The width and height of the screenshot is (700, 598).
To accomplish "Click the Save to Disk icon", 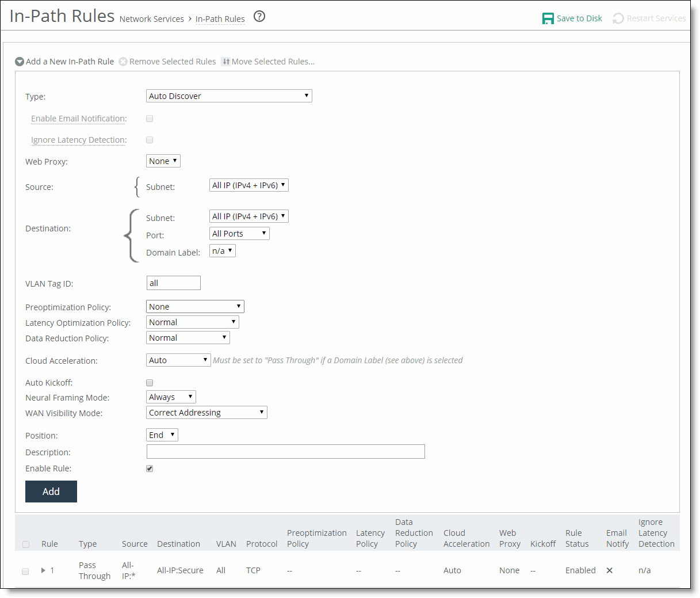I will coord(548,18).
